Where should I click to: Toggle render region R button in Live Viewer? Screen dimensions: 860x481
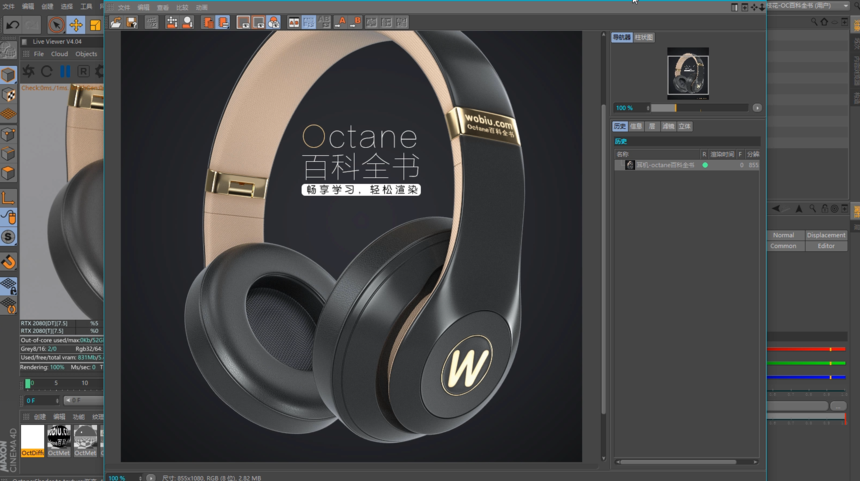tap(83, 71)
